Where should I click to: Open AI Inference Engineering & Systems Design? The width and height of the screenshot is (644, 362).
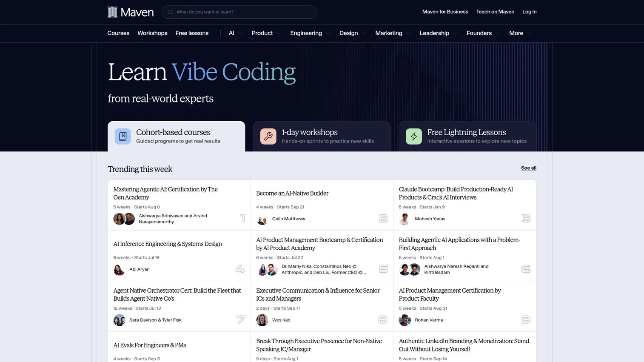(x=168, y=244)
